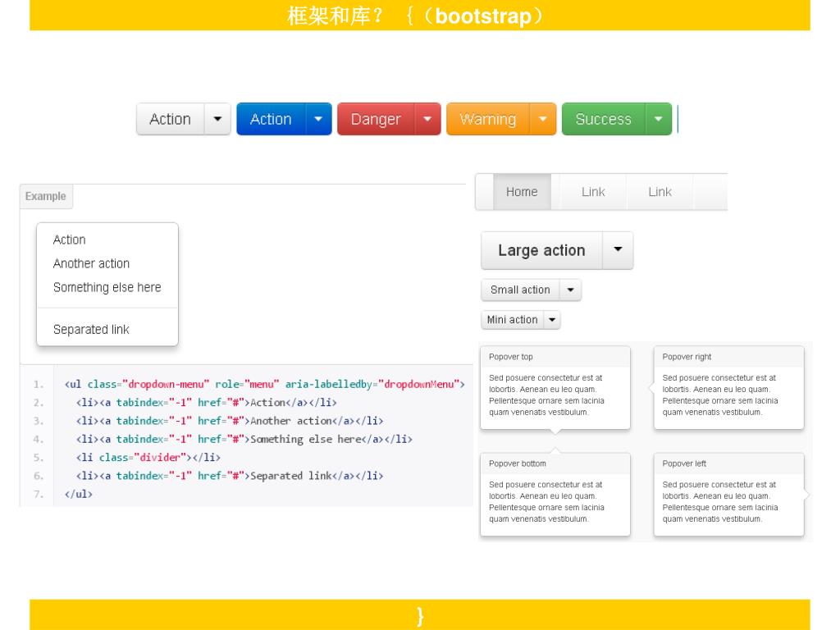This screenshot has height=630, width=840.
Task: Click the first Link item beside Home
Action: (593, 192)
